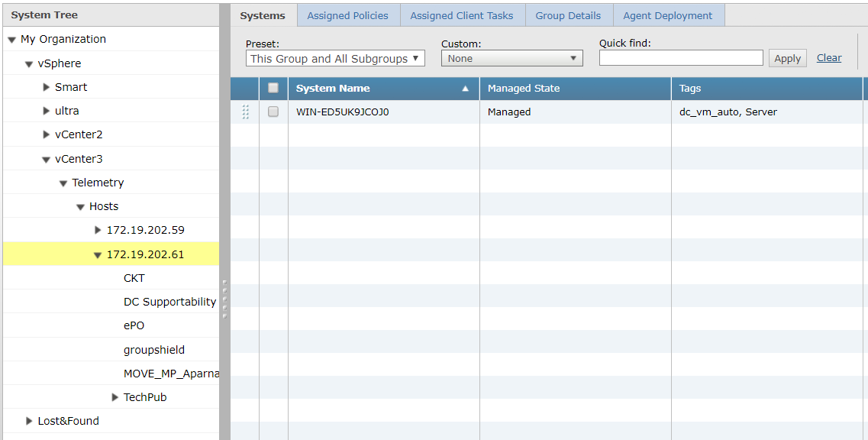Click the panel splitter grip handle
This screenshot has width=868, height=440.
[x=224, y=299]
